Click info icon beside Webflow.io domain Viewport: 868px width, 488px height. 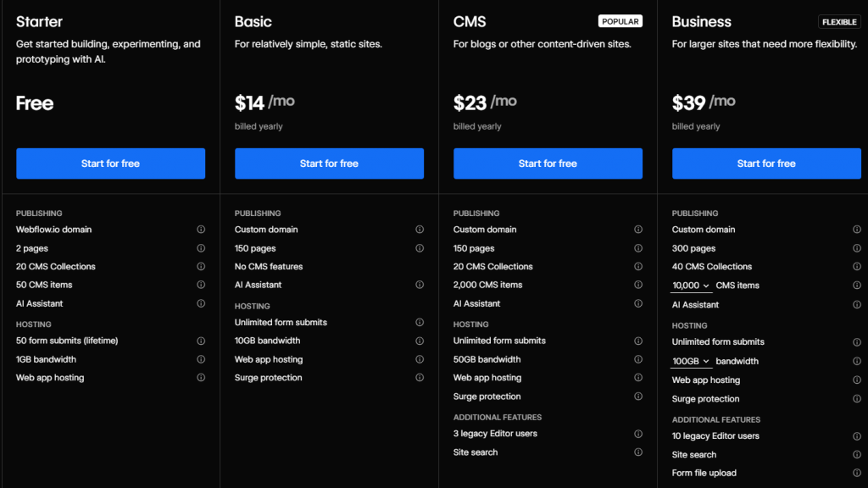[x=201, y=230]
